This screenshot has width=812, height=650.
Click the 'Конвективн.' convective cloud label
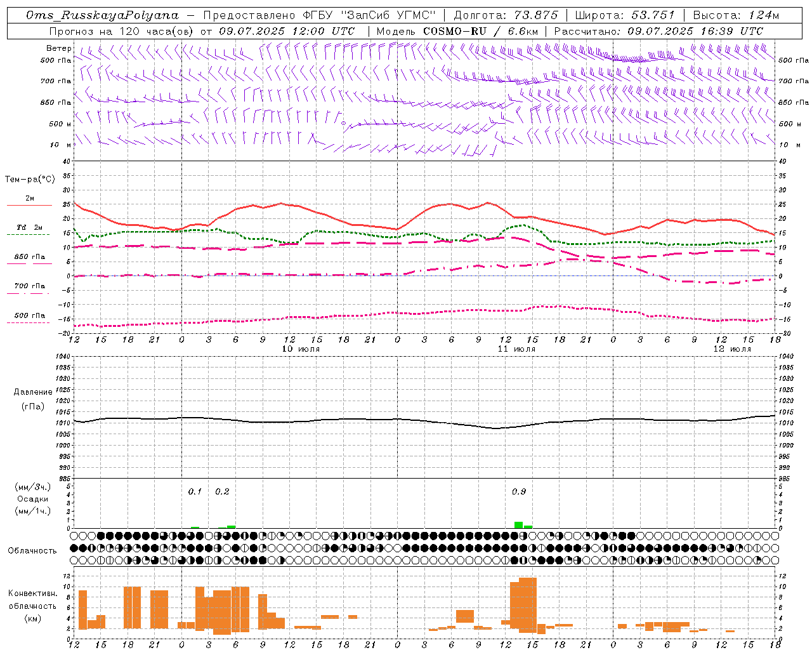tap(32, 594)
